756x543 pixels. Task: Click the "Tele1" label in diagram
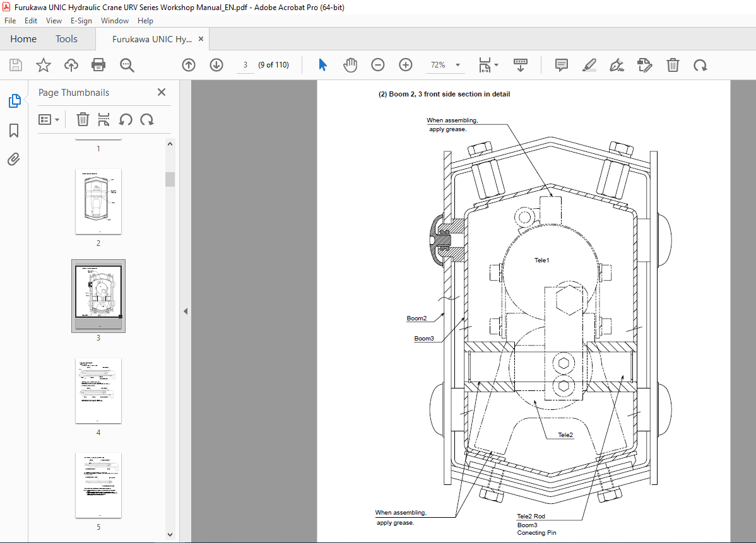coord(541,260)
